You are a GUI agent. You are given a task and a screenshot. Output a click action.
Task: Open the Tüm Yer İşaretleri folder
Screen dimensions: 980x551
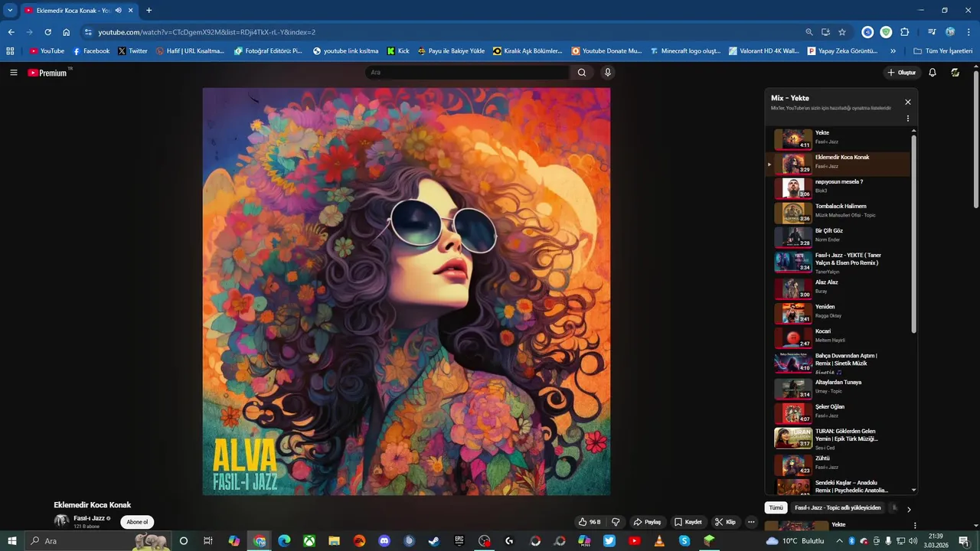coord(943,51)
